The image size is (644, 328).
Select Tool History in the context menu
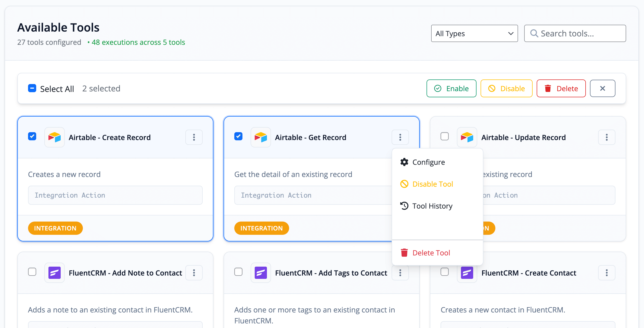[x=432, y=206]
